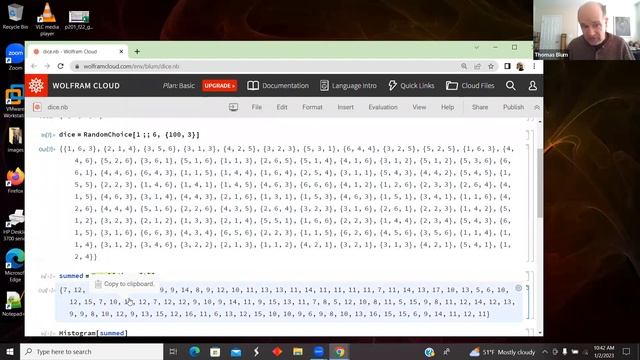Open Wolfram Cloud search magnifier
The image size is (640, 360).
pyautogui.click(x=511, y=86)
